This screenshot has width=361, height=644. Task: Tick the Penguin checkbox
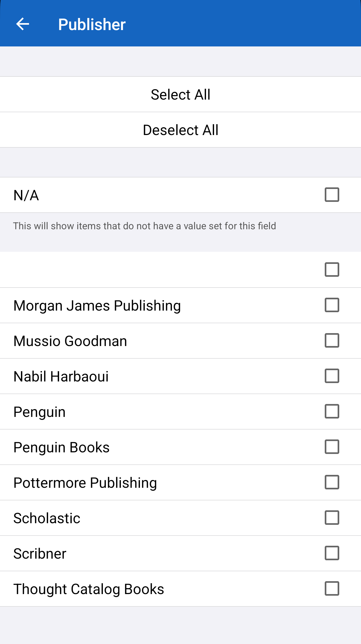click(x=332, y=411)
